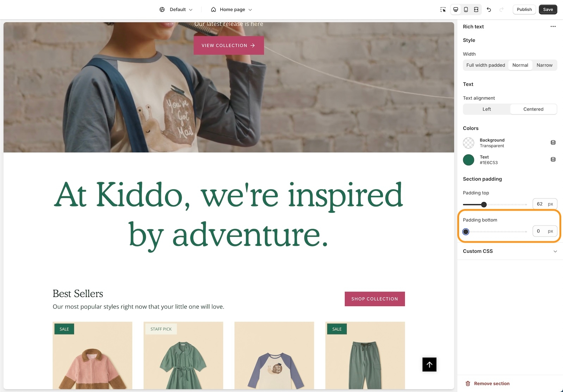Set width to Narrow

[x=544, y=65]
